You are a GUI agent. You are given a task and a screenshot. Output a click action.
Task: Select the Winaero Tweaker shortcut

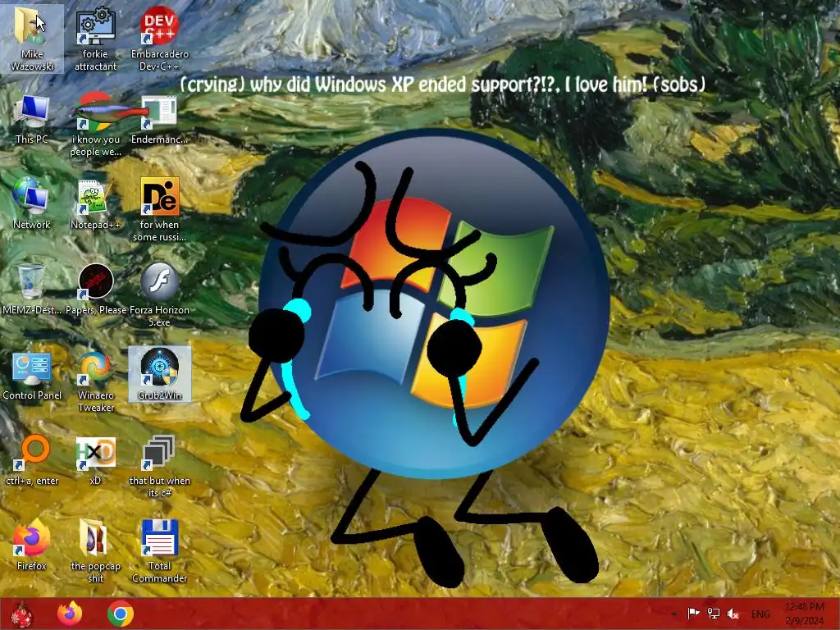(x=95, y=381)
